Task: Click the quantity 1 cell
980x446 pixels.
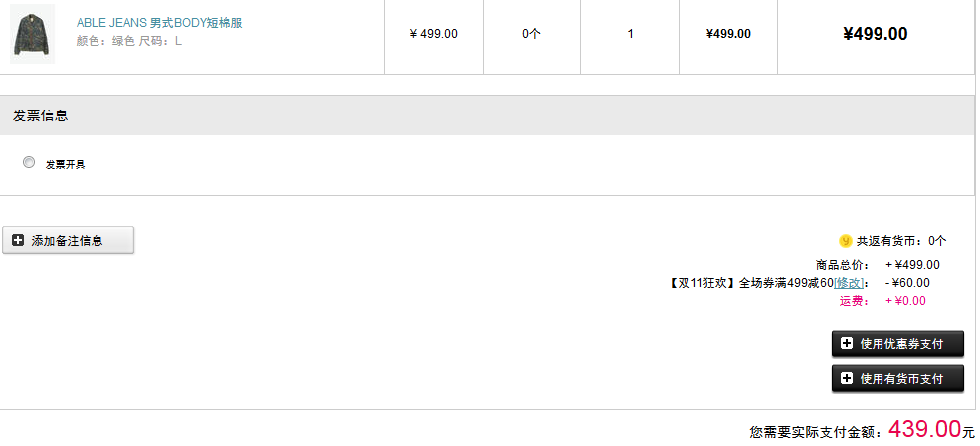Action: (x=630, y=34)
